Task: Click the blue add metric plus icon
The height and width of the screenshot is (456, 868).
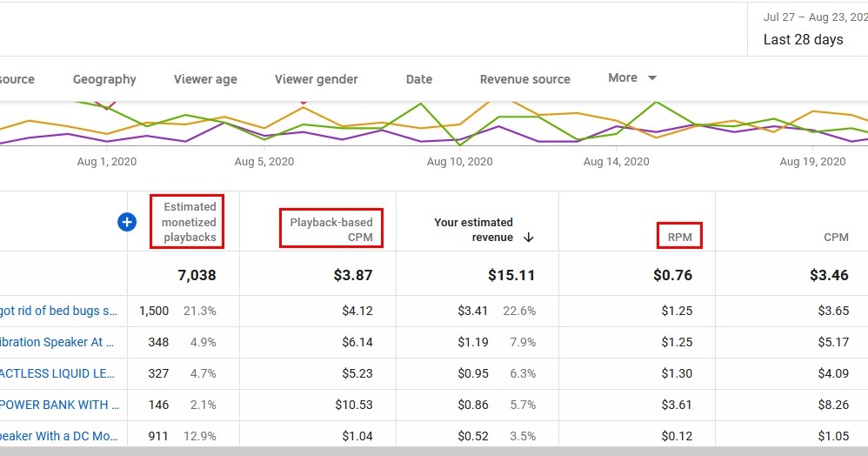Action: [x=127, y=222]
